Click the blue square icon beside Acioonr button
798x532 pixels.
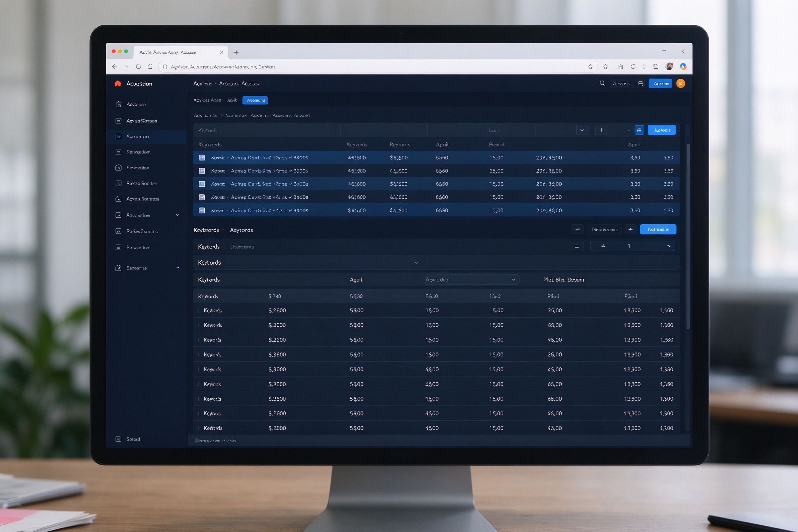(x=639, y=130)
